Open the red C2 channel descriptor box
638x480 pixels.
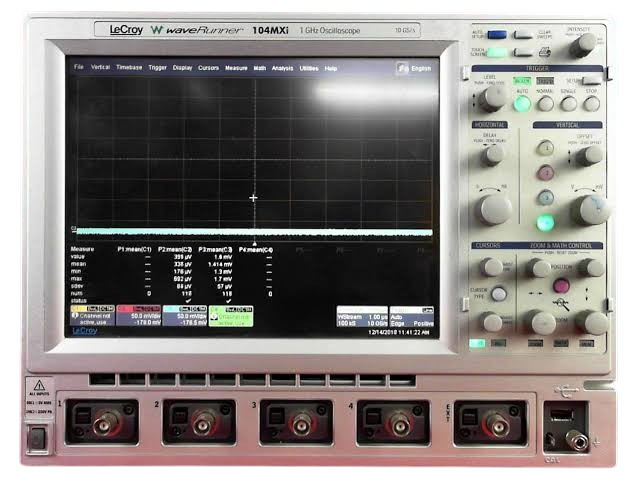click(x=138, y=316)
